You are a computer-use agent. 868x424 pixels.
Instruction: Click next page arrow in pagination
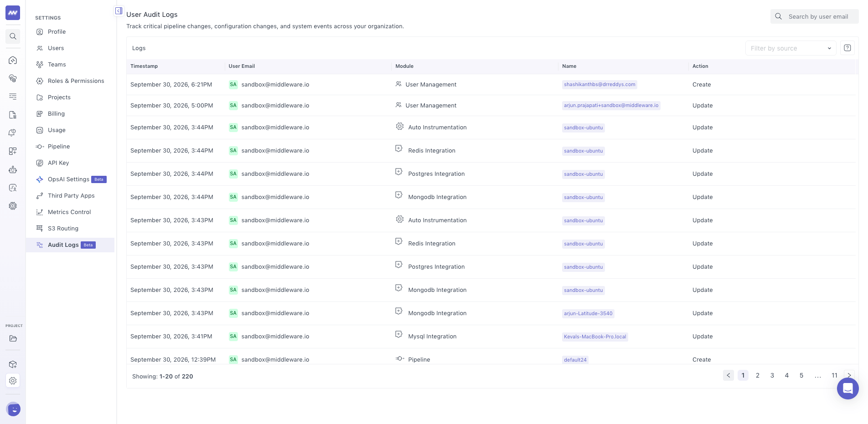849,375
